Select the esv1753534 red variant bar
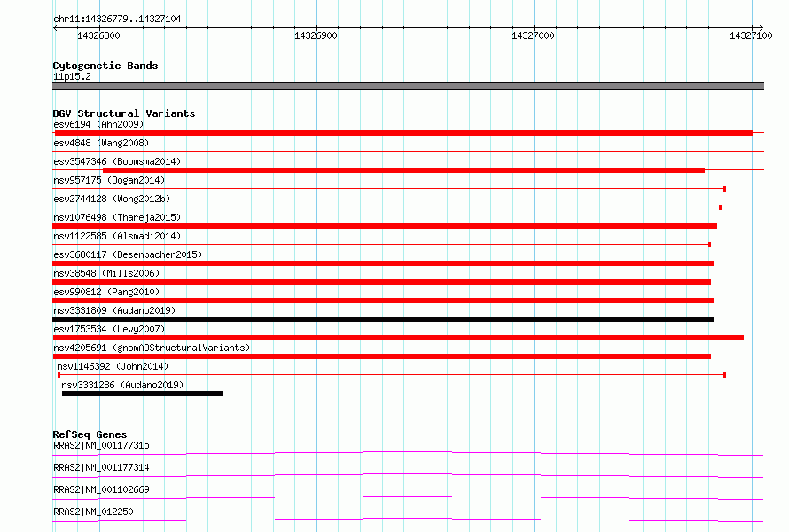 [398, 338]
